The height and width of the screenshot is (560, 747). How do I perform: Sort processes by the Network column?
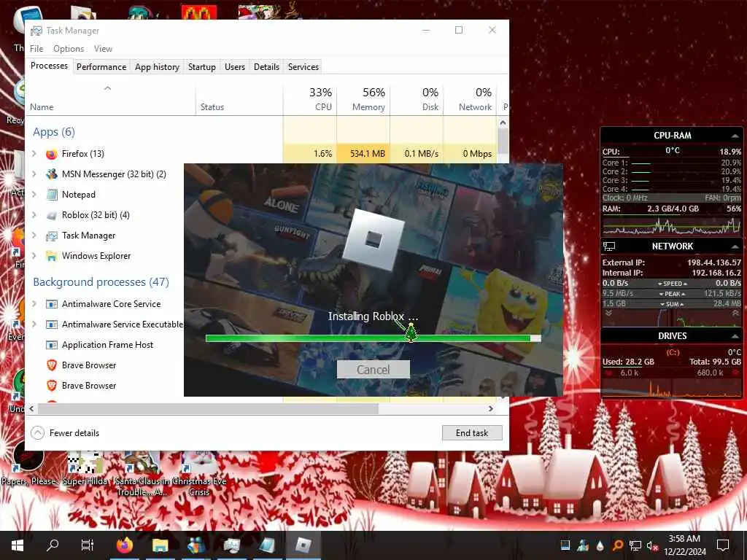pos(471,99)
